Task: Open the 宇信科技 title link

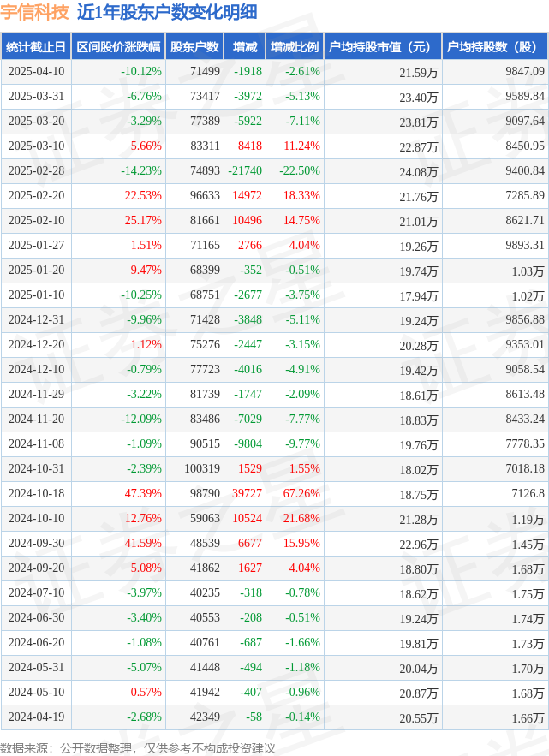Action: tap(34, 12)
